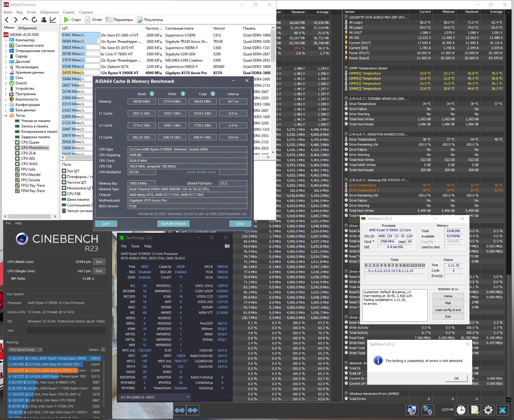Viewport: 514px width, 420px height.
Task: Open the Cinebench Help menu
Action: [18, 223]
